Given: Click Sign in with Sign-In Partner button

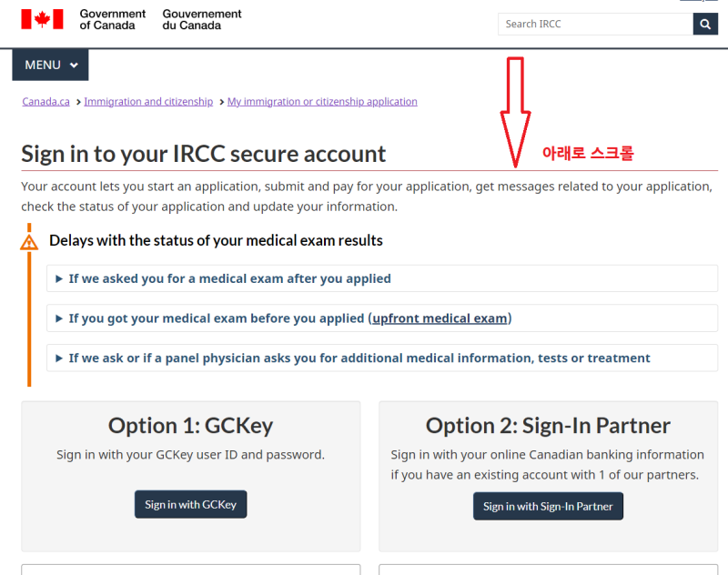Looking at the screenshot, I should click(x=549, y=507).
